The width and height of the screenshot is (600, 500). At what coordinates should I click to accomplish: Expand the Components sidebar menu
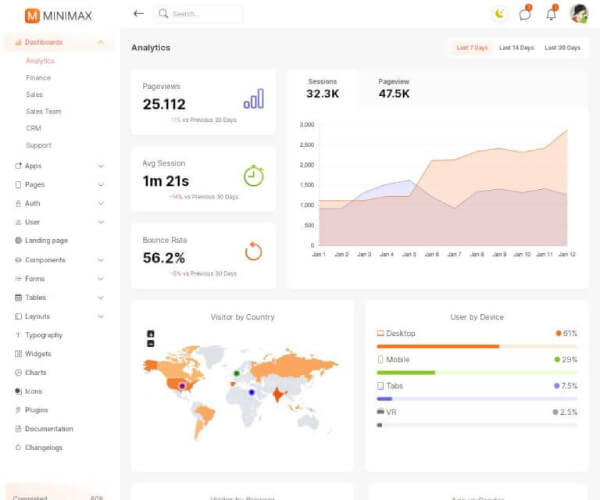click(100, 260)
